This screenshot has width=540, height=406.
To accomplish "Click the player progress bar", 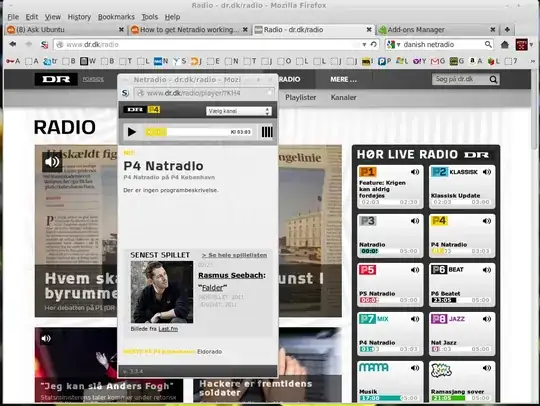I will pyautogui.click(x=199, y=132).
